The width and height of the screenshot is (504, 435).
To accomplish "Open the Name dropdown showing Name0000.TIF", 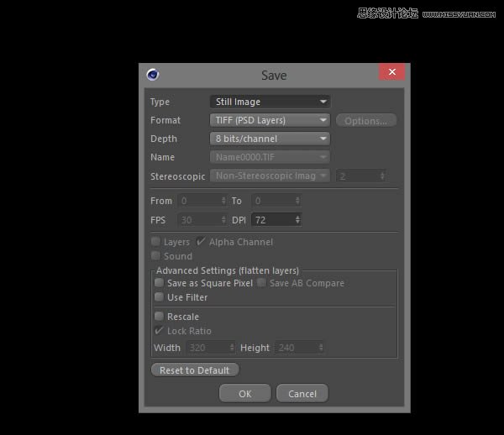I will 270,157.
